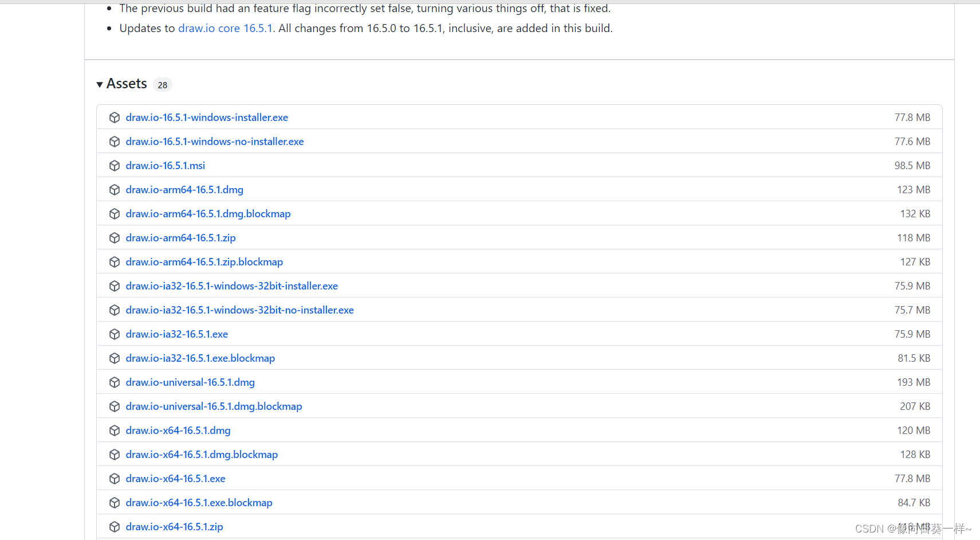Download draw.io-16.5.1-windows-no-installer.exe
Image resolution: width=980 pixels, height=540 pixels.
(x=215, y=142)
